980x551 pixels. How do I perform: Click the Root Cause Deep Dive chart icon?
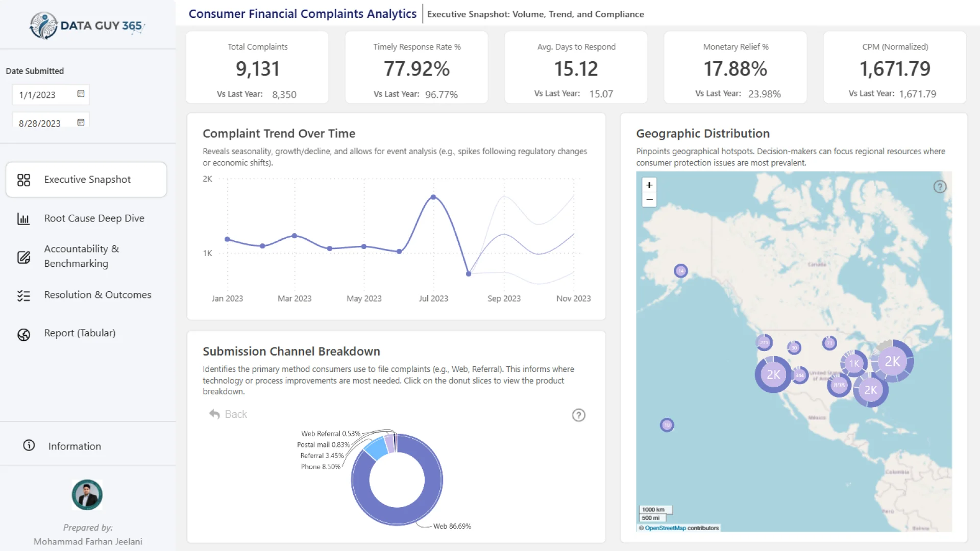point(23,219)
